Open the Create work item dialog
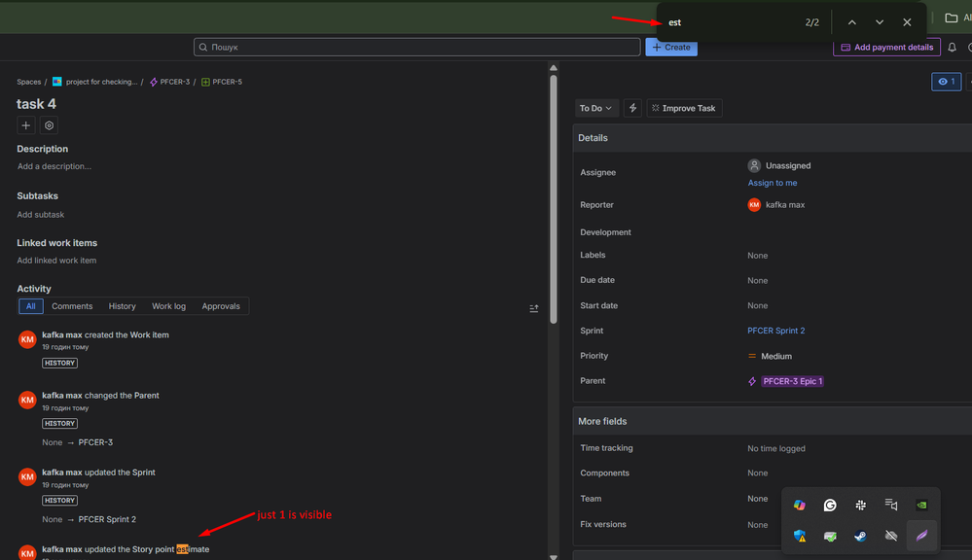This screenshot has height=560, width=972. click(671, 47)
